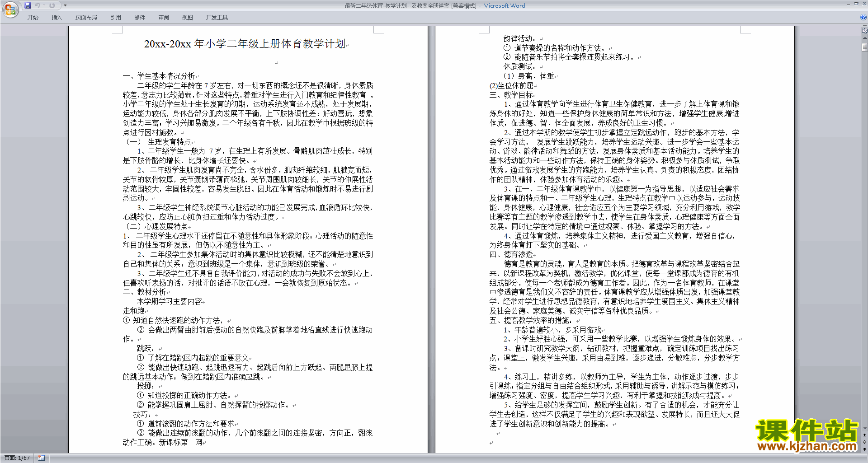Close the Microsoft Word window
The width and height of the screenshot is (868, 463).
coord(864,4)
